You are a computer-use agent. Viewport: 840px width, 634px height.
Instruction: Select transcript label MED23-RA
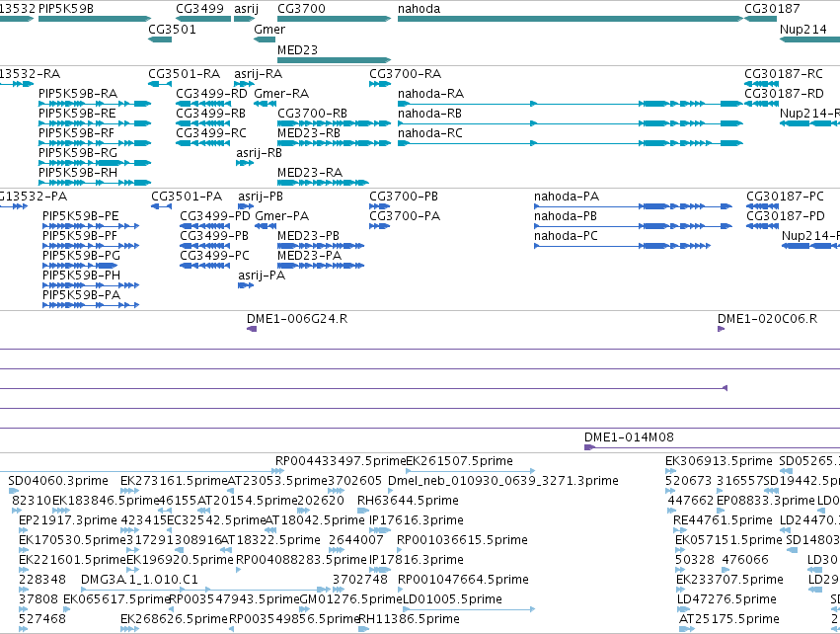coord(310,173)
